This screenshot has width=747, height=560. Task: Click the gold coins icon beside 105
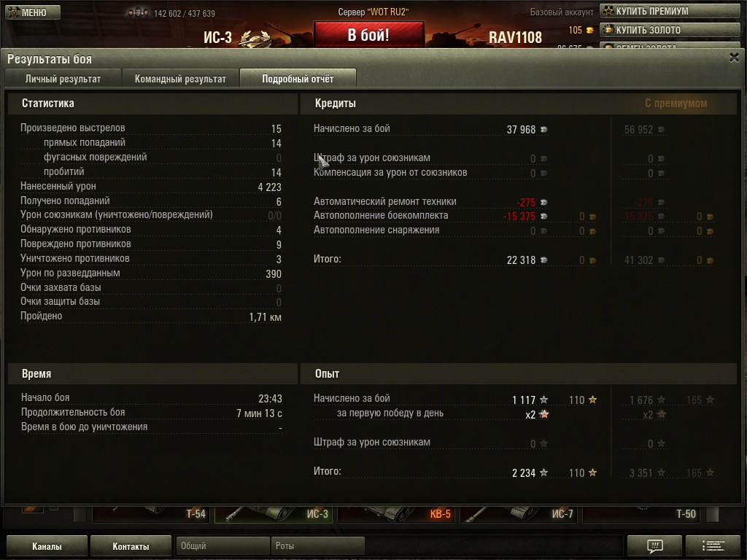589,31
